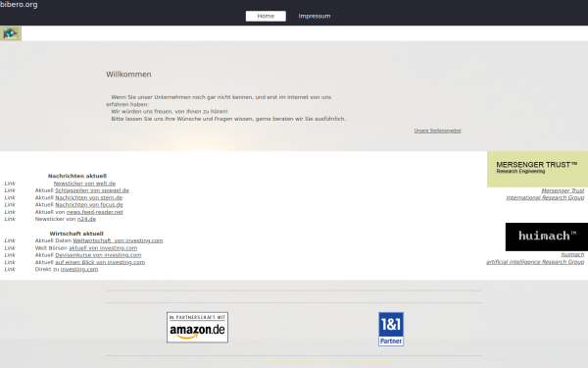Open Devisenkurse von investing.com link

(98, 255)
